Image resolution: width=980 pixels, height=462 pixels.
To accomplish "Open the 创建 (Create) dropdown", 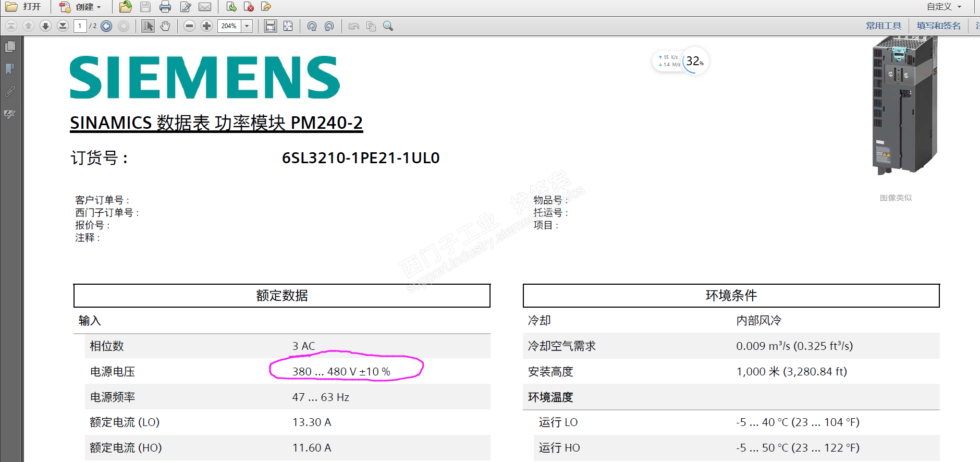I will click(80, 7).
